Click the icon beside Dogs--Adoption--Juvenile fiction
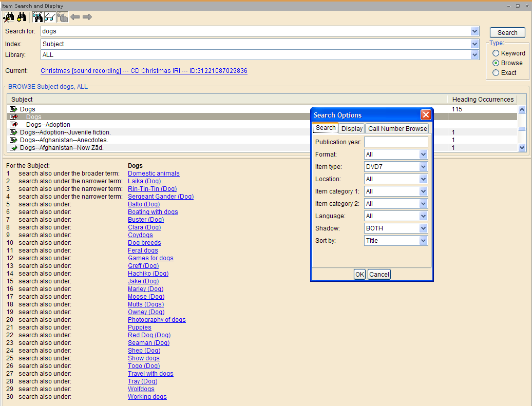This screenshot has width=532, height=406. click(x=13, y=132)
